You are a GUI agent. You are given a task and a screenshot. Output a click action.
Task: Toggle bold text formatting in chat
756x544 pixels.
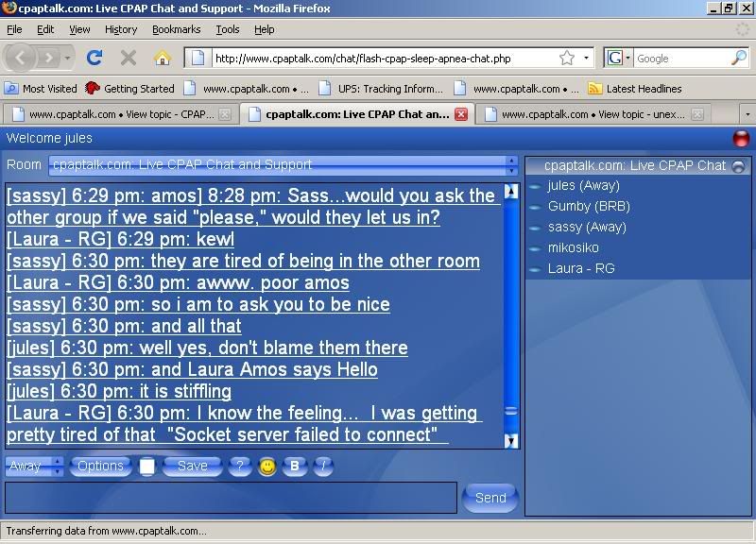[x=295, y=467]
